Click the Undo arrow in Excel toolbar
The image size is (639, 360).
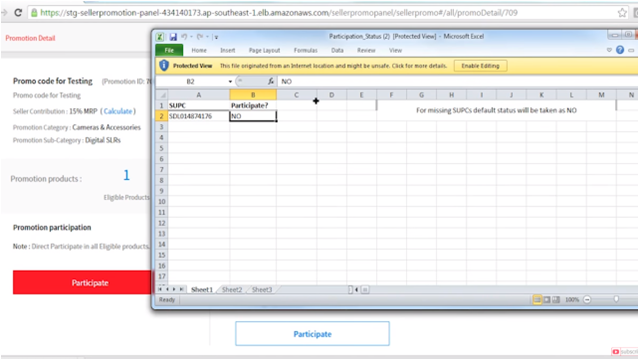[185, 37]
